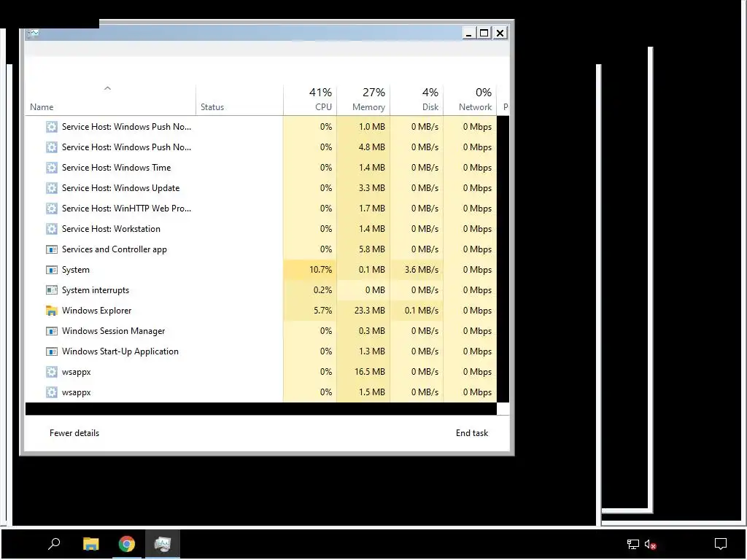Image resolution: width=747 pixels, height=560 pixels.
Task: Select the Service Host: Windows Time row
Action: pos(260,168)
